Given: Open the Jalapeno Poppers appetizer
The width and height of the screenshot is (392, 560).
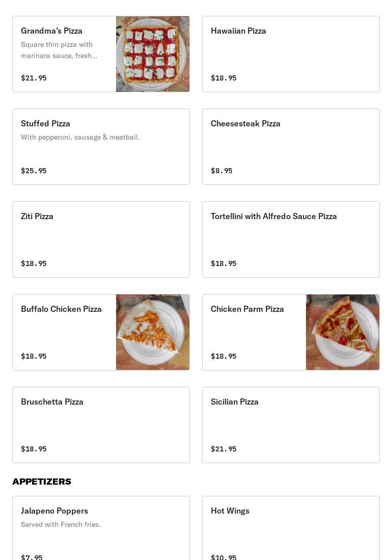Looking at the screenshot, I should pos(101,528).
